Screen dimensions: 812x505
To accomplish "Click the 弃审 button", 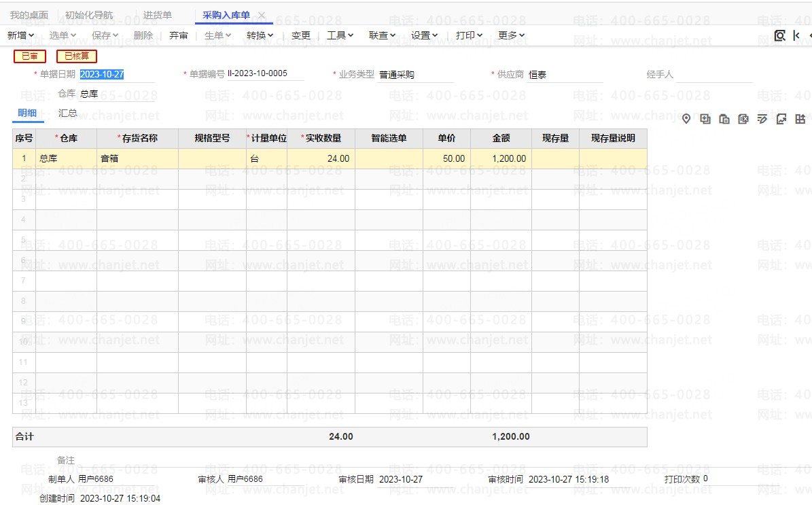I will 179,35.
